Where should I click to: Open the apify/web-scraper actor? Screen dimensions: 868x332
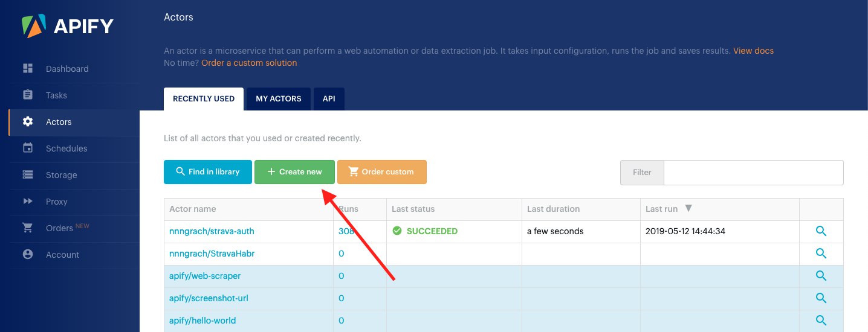(205, 276)
